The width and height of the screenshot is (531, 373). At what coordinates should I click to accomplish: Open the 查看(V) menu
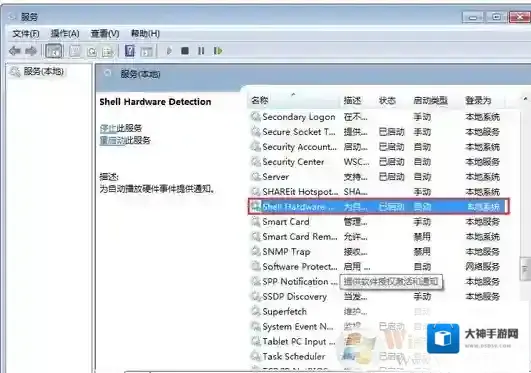(105, 34)
